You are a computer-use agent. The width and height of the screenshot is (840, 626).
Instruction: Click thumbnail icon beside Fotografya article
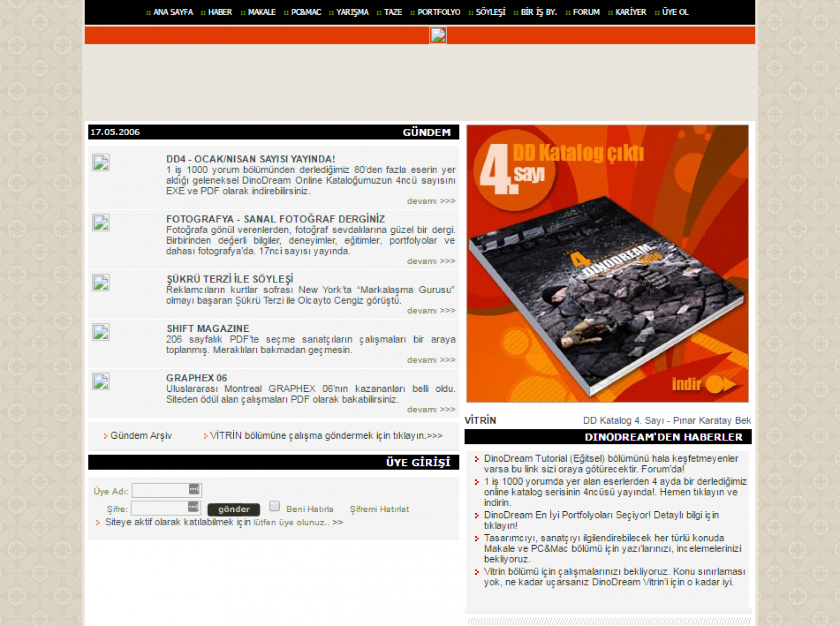101,223
